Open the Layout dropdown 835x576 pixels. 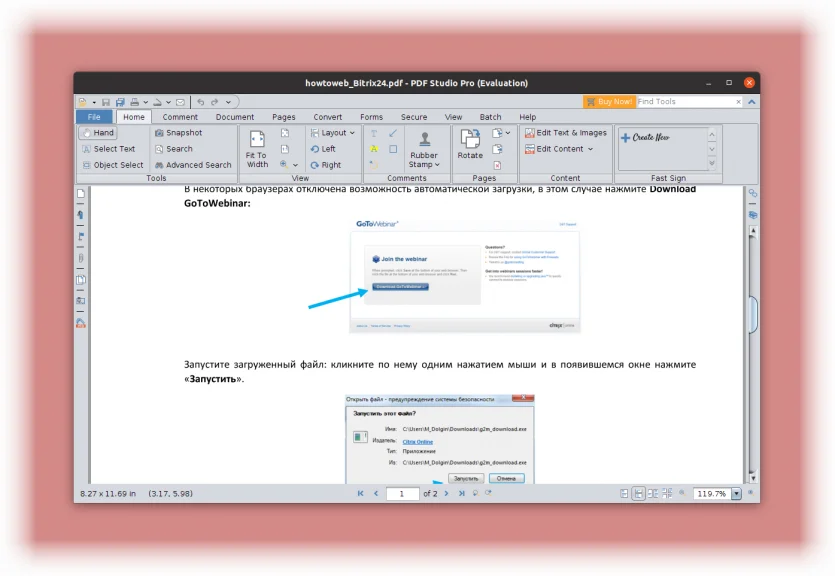pyautogui.click(x=333, y=133)
